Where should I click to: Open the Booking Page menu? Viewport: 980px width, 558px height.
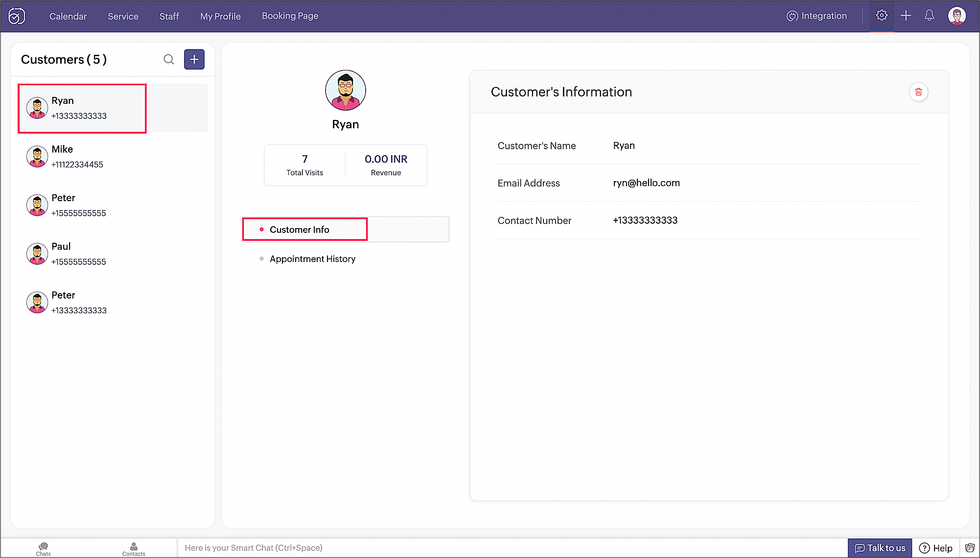tap(290, 16)
